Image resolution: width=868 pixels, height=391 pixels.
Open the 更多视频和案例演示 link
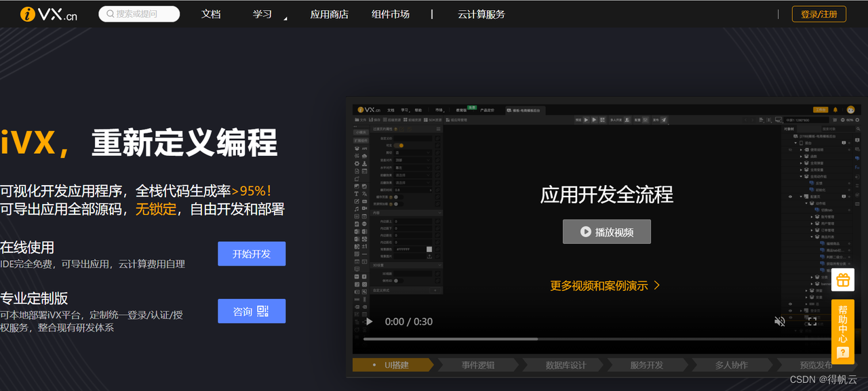tap(605, 285)
